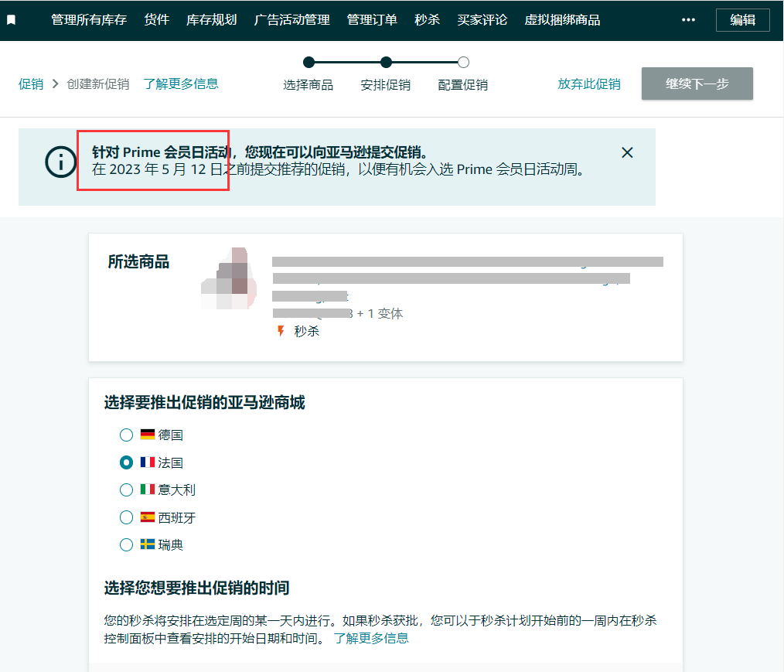Screen dimensions: 784x672
Task: Click the 继续下一步 button
Action: [x=697, y=84]
